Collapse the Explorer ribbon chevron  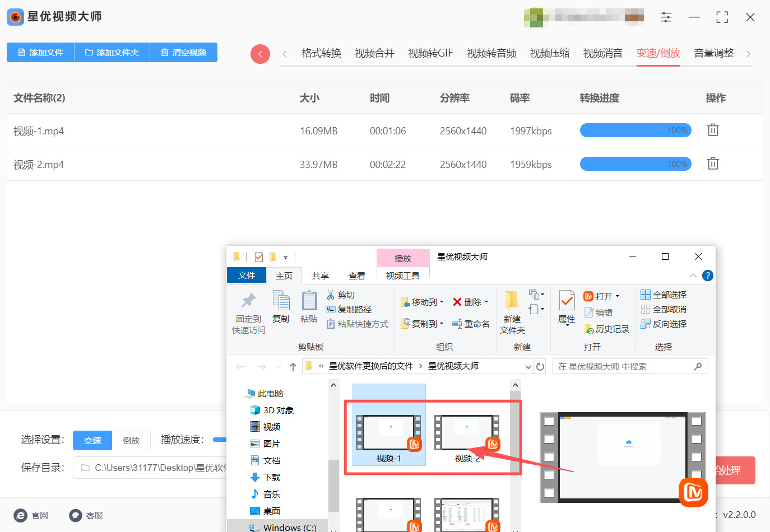pyautogui.click(x=693, y=276)
